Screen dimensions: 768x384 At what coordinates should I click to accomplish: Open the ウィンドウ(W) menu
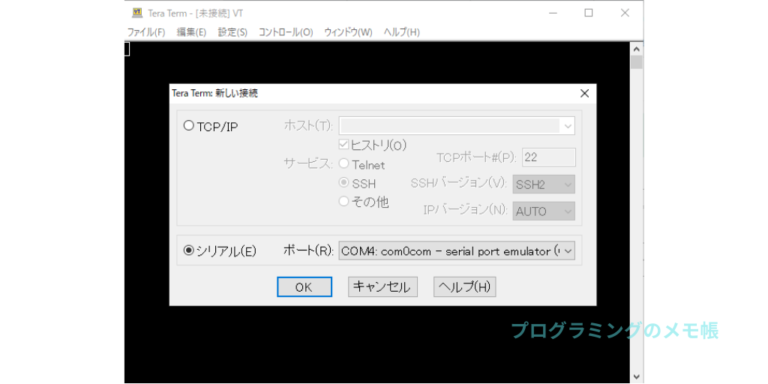click(348, 32)
